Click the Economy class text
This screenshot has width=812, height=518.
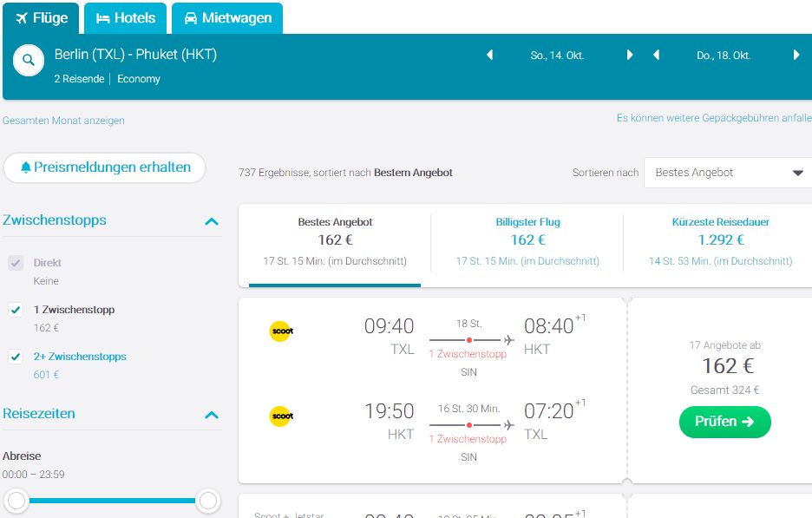coord(139,79)
